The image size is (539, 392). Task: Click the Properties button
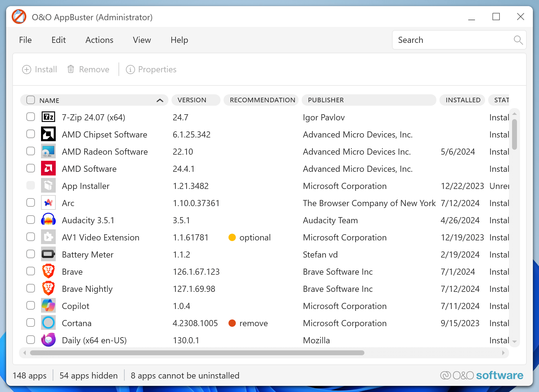tap(151, 70)
